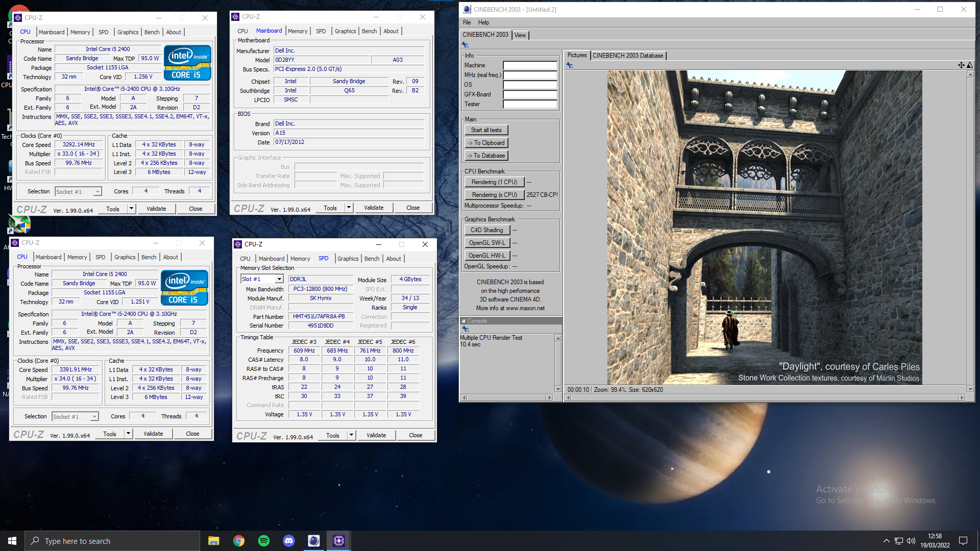This screenshot has width=980, height=551.
Task: Open the Slot #1 memory slot dropdown
Action: tap(279, 279)
